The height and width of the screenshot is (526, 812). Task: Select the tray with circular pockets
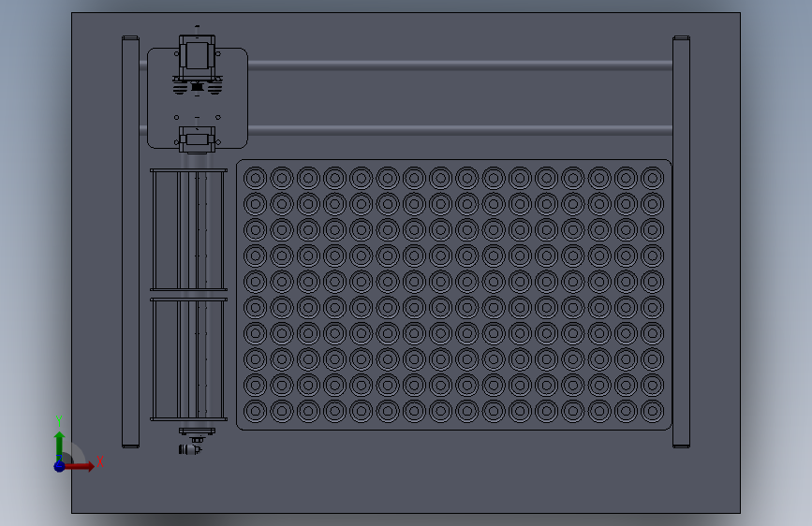(453, 295)
